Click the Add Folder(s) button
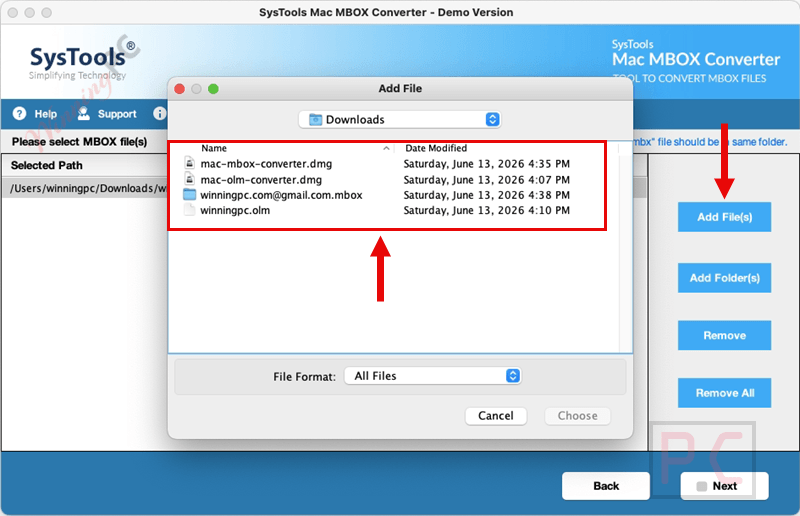Viewport: 800px width, 516px height. click(724, 278)
